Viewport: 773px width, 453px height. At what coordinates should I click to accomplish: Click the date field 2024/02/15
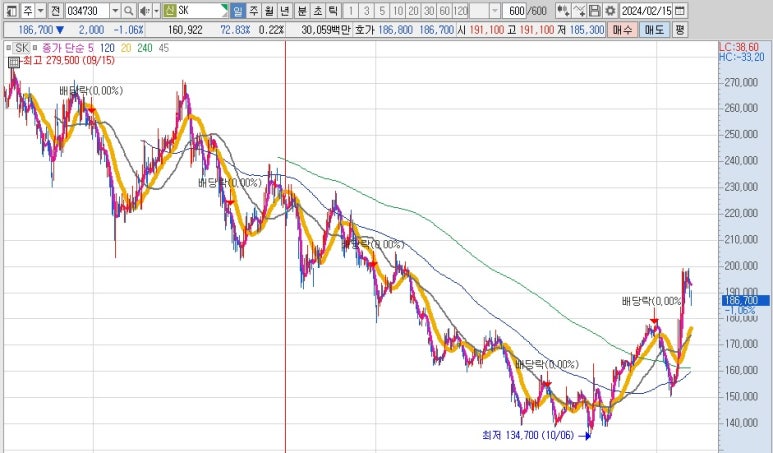pos(645,10)
